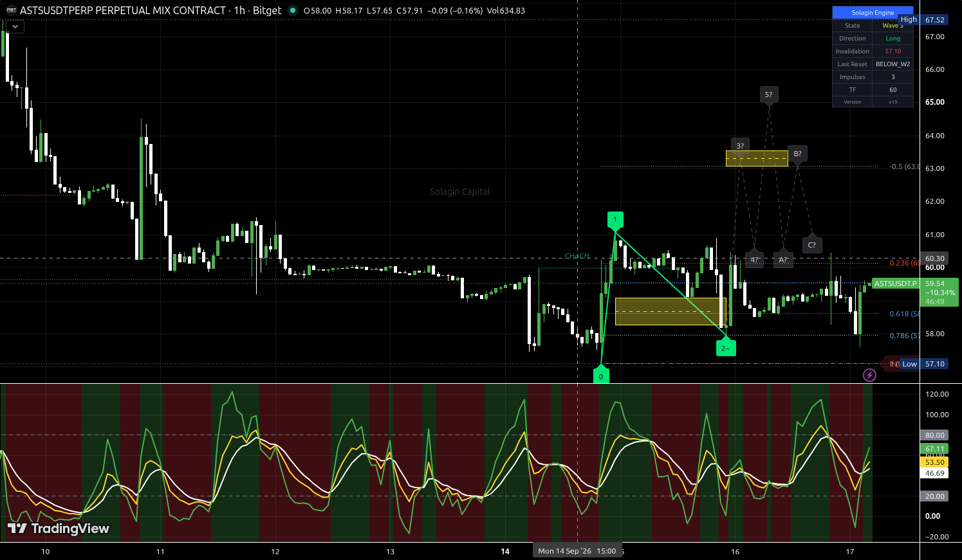Click the projected A? wave label
962x560 pixels.
click(783, 260)
